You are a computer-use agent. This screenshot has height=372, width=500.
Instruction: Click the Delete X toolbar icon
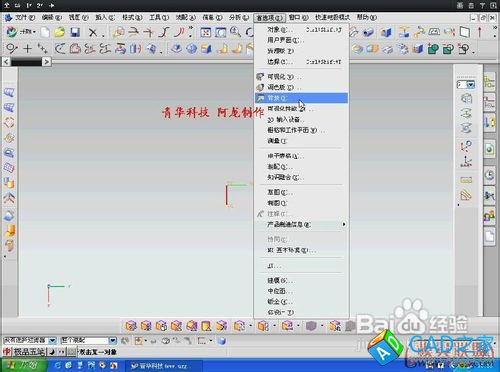click(x=93, y=33)
